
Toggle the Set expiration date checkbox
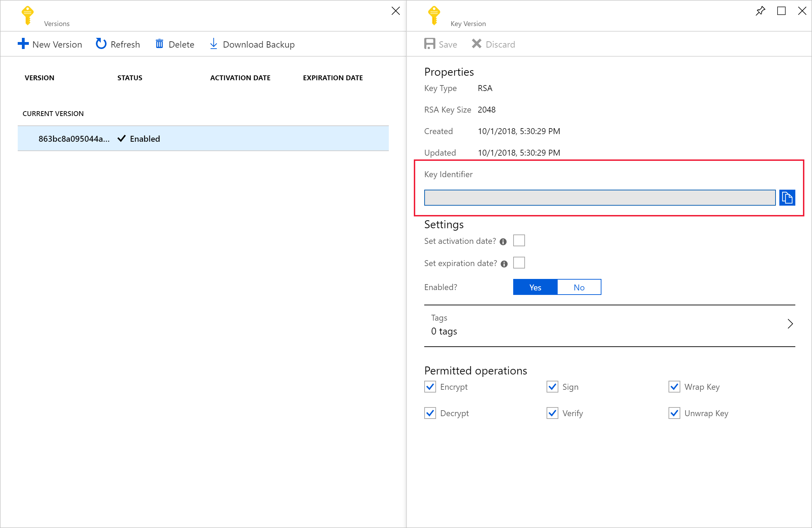point(520,263)
